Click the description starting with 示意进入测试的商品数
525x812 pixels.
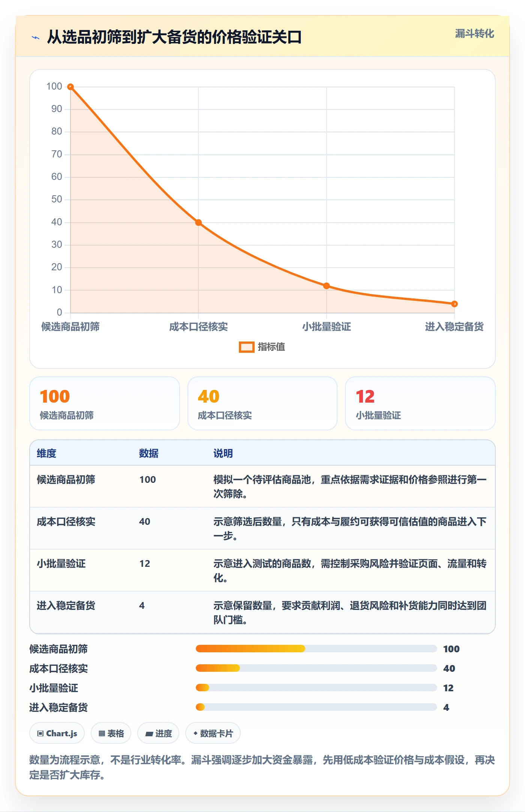350,571
